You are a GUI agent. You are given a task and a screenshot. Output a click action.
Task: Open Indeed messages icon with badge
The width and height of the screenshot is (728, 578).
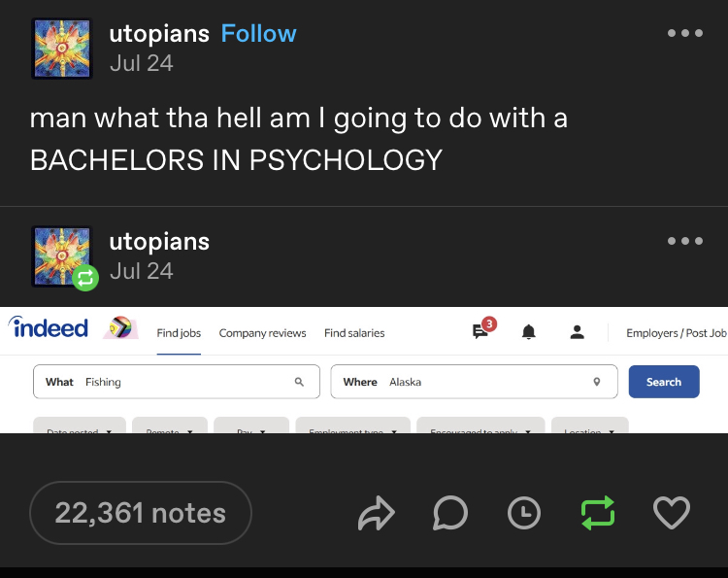coord(483,328)
